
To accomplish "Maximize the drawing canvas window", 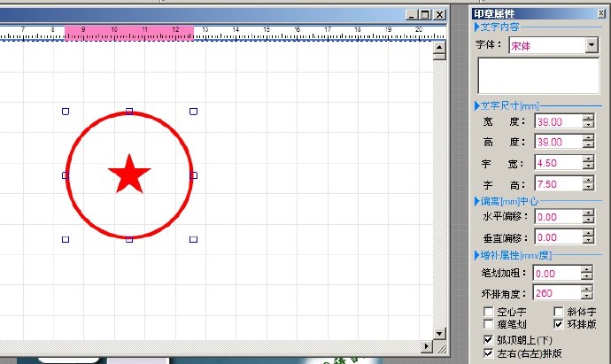I will [425, 15].
